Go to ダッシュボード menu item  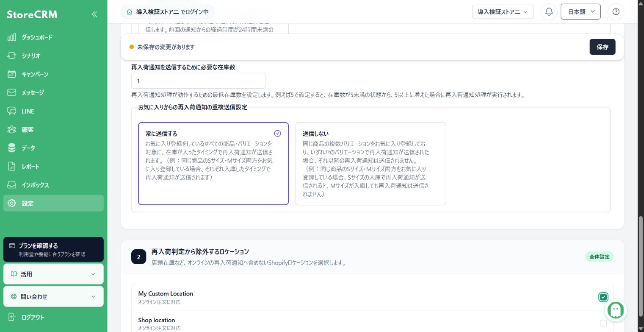(x=53, y=37)
